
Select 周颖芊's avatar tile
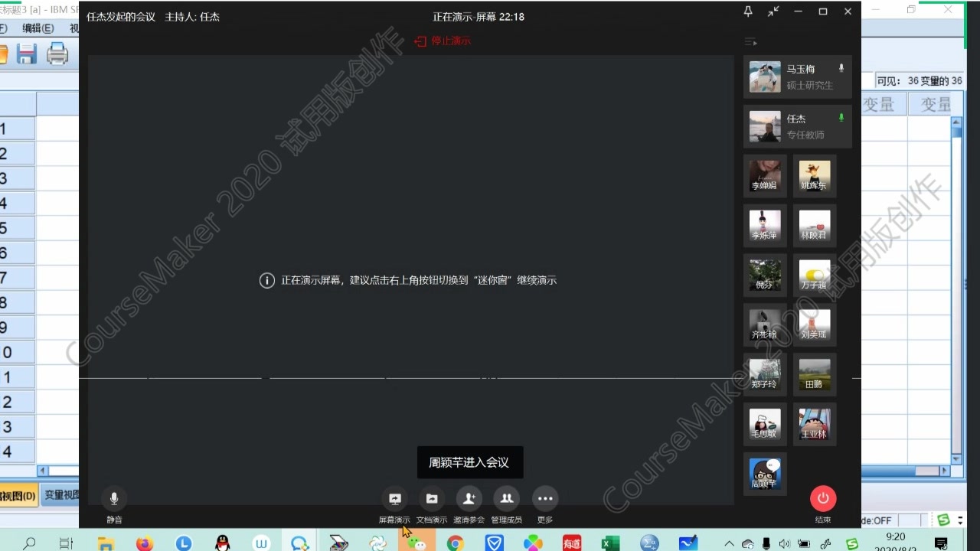point(765,474)
